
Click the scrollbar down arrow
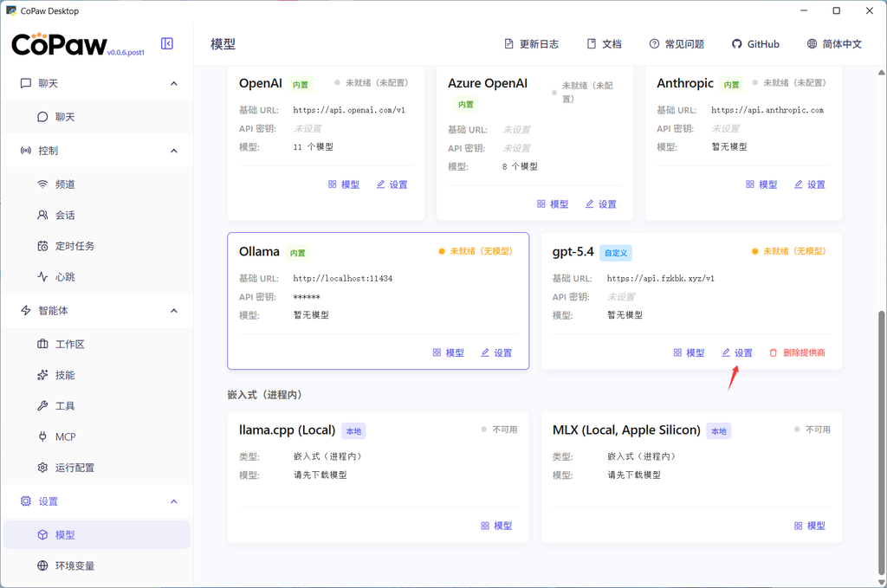(881, 582)
